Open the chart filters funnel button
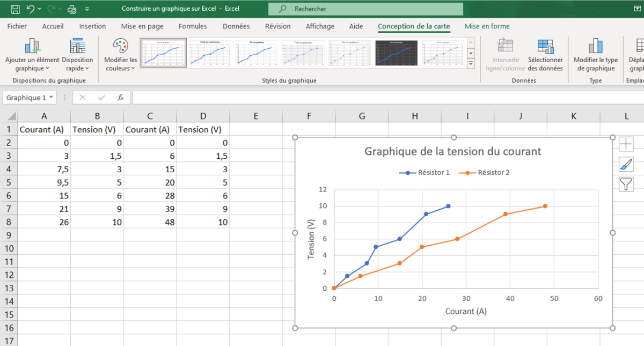Viewport: 644px width, 346px height. (626, 185)
